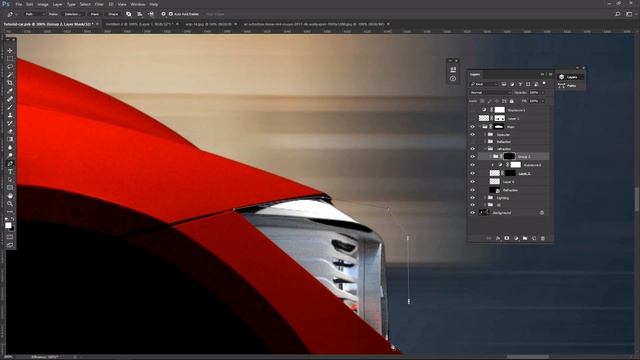This screenshot has width=640, height=360.
Task: Toggle Quick Mask mode icon
Action: 10,237
